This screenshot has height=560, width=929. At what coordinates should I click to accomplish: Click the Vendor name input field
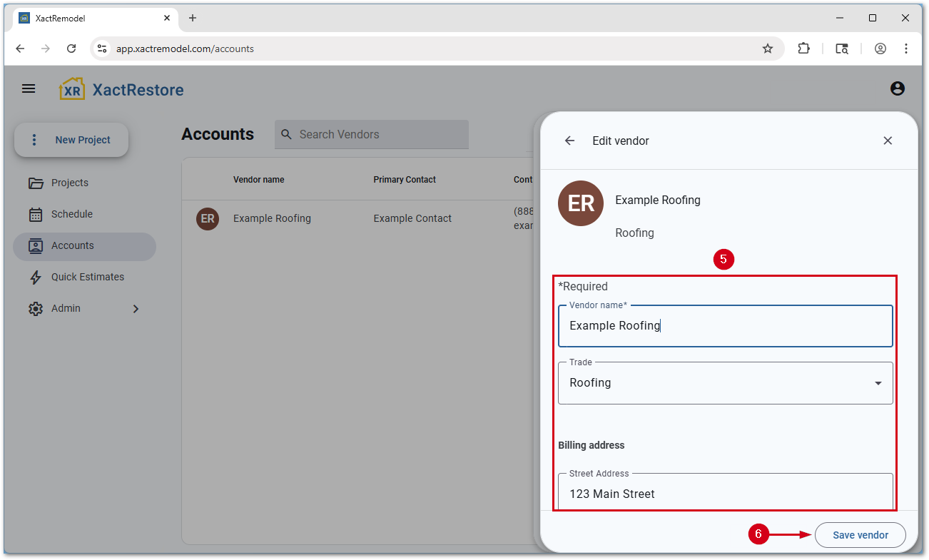pos(725,326)
